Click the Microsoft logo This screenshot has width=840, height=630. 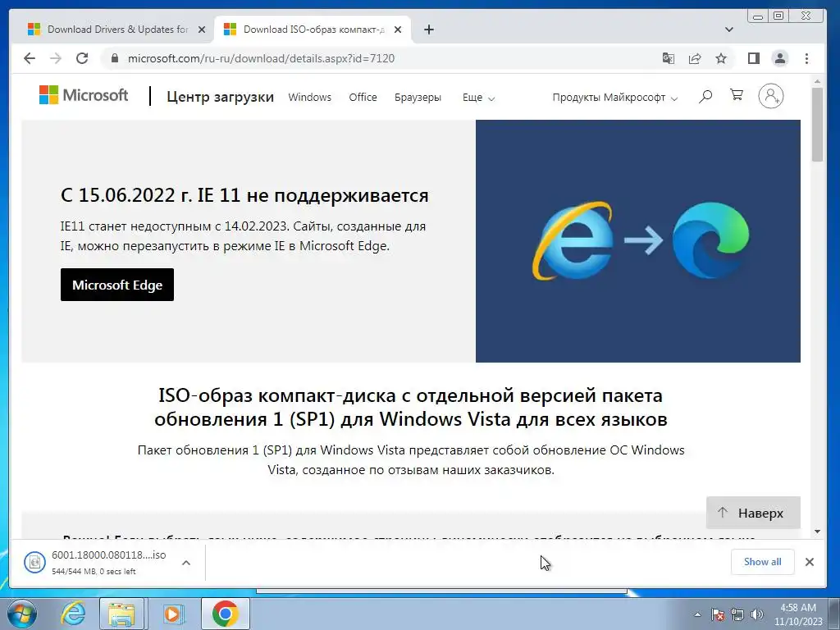point(84,95)
